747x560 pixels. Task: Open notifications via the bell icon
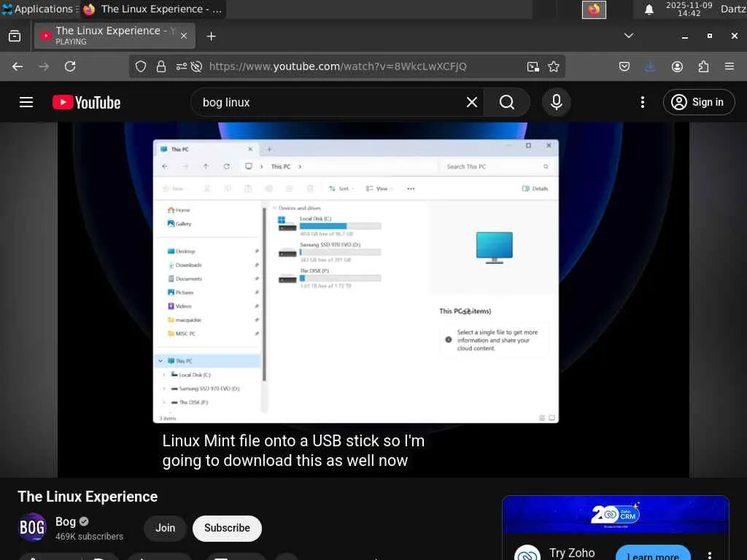tap(649, 9)
